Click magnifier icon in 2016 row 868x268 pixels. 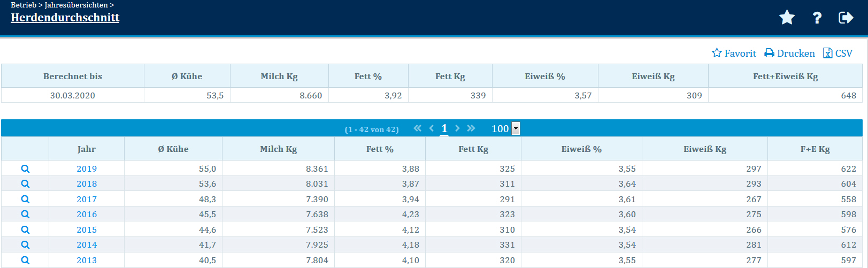point(25,214)
